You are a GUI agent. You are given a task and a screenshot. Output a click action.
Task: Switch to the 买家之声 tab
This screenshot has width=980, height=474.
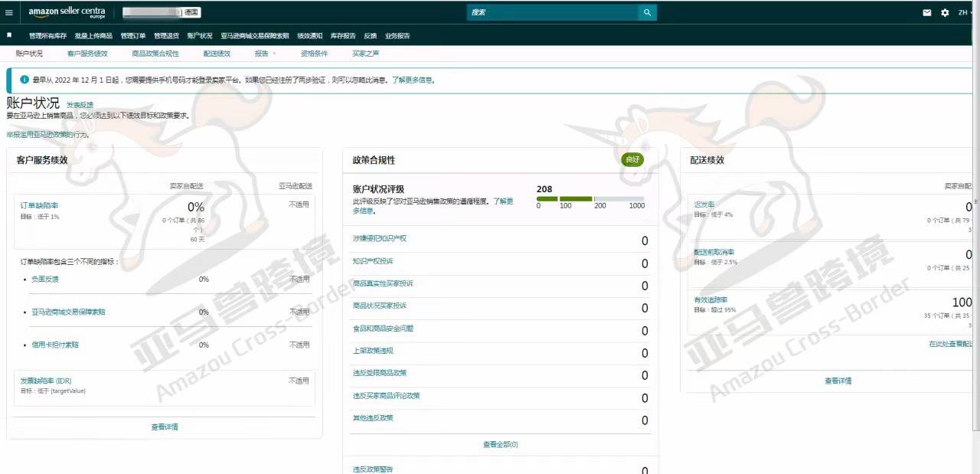(x=365, y=54)
